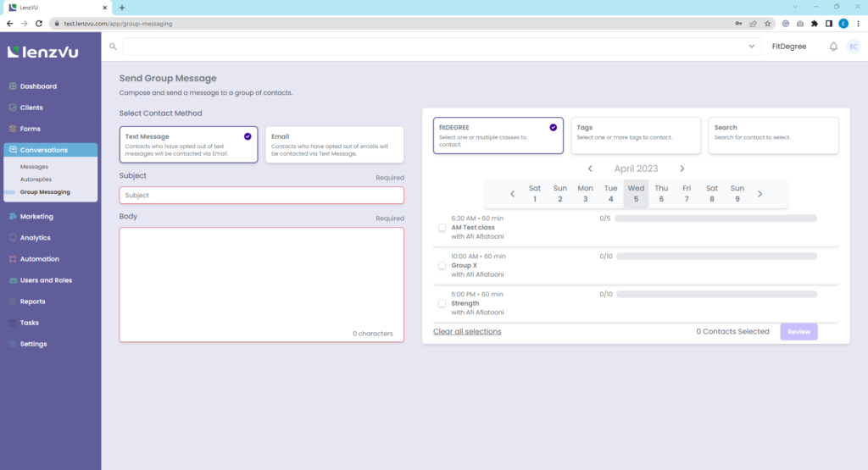
Task: Select the Email contact method
Action: point(335,145)
